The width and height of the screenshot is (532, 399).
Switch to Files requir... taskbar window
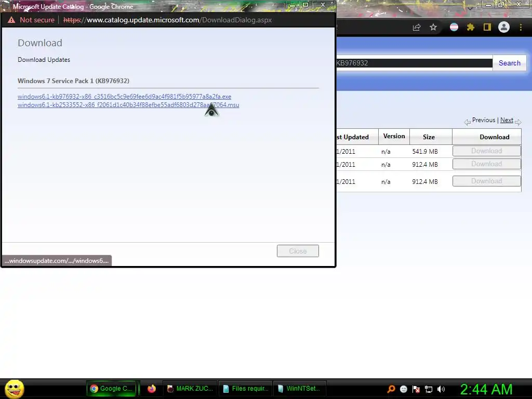246,389
